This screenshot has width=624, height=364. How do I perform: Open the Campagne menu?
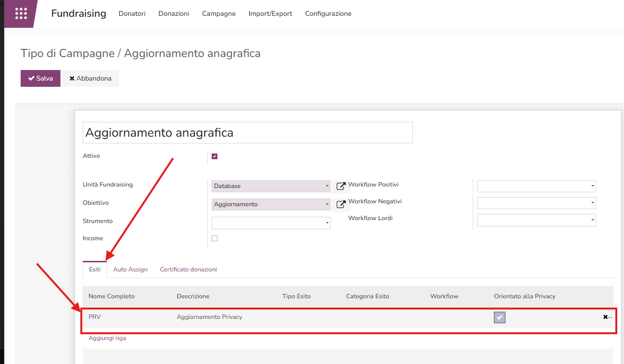point(219,13)
